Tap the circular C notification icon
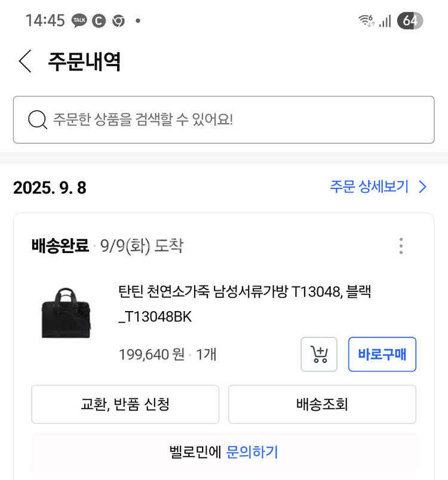This screenshot has width=448, height=480. 99,21
